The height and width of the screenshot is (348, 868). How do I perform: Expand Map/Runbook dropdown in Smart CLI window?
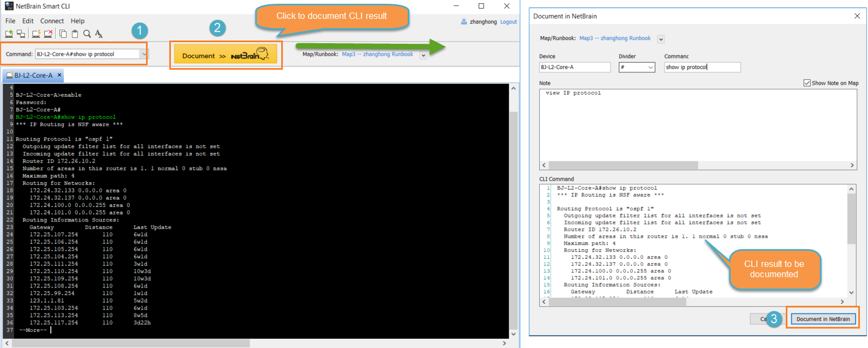pos(423,55)
